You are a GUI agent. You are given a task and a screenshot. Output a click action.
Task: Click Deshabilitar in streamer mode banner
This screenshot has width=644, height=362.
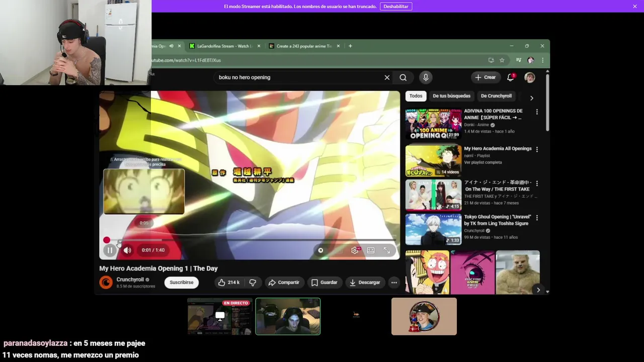pyautogui.click(x=396, y=7)
